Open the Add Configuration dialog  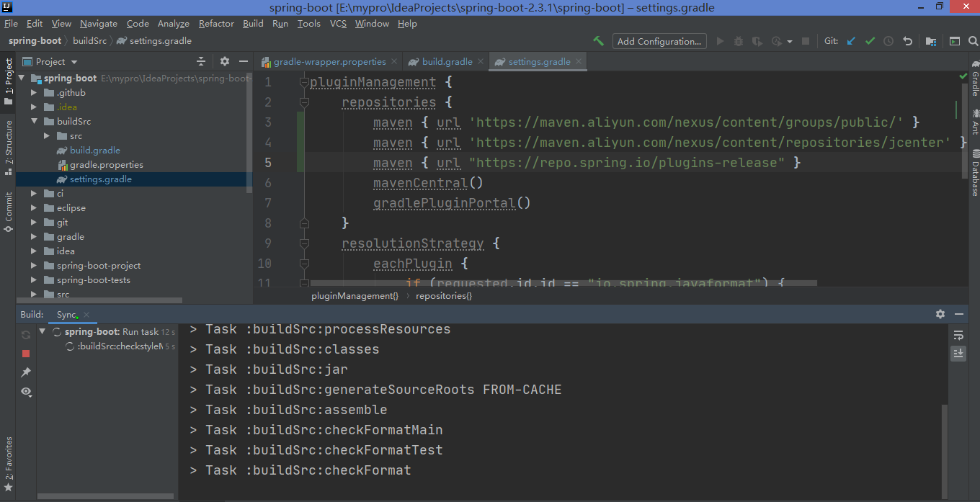pos(659,41)
